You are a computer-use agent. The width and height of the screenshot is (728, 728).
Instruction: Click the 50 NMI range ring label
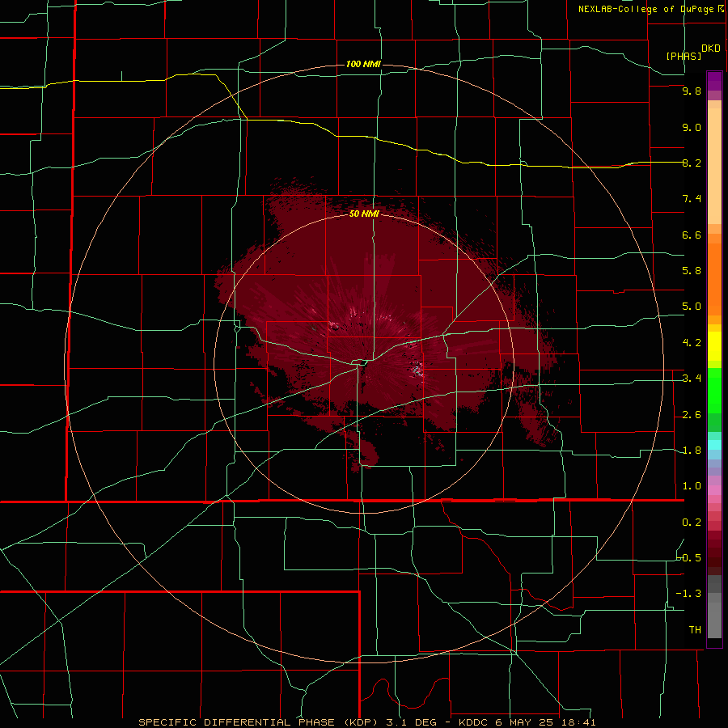[364, 214]
